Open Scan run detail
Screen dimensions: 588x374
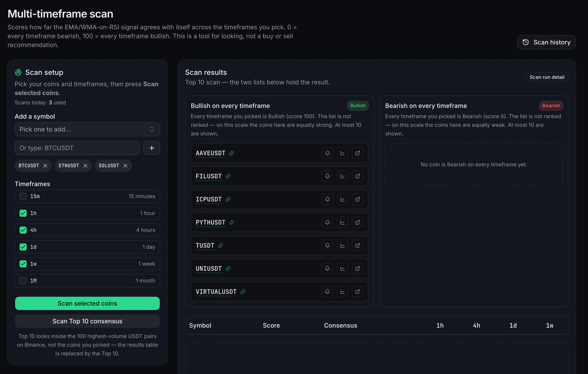point(547,77)
